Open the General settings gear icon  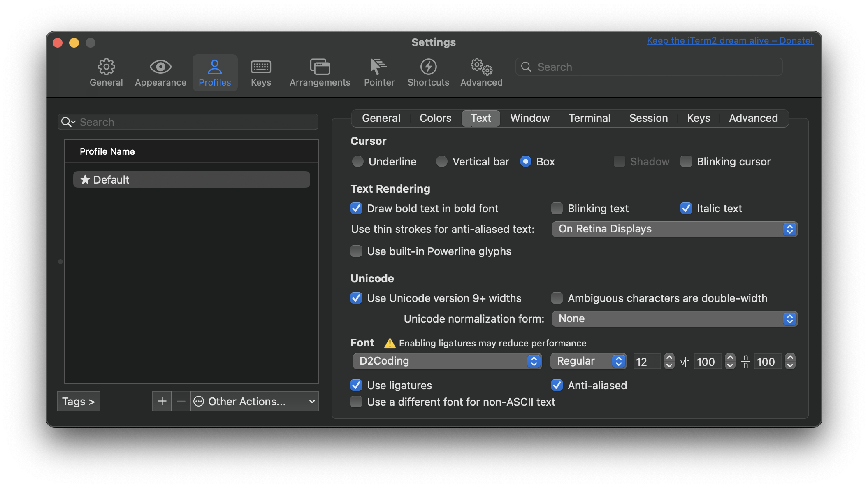click(106, 67)
